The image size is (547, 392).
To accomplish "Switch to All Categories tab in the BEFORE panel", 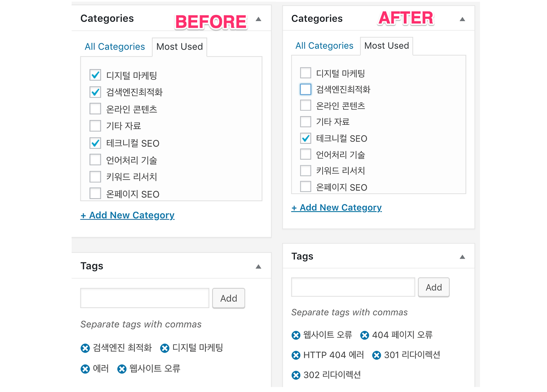I will [x=115, y=47].
